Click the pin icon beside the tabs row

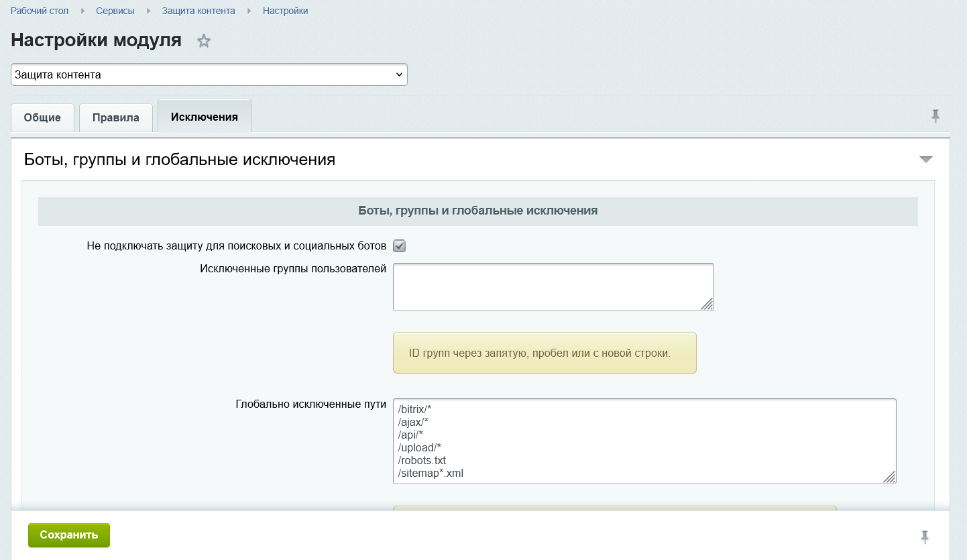click(x=935, y=117)
